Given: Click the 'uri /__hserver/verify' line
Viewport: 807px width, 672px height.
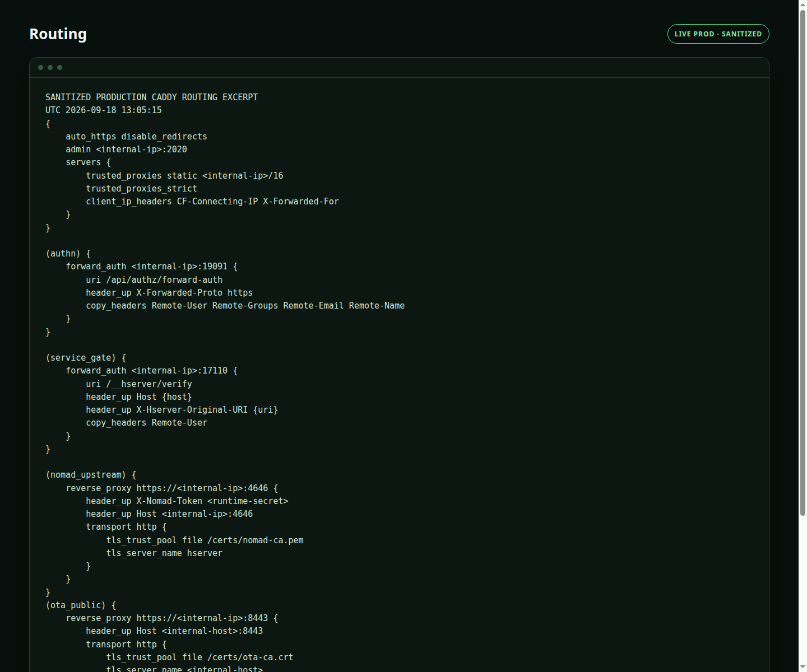Looking at the screenshot, I should pyautogui.click(x=139, y=384).
